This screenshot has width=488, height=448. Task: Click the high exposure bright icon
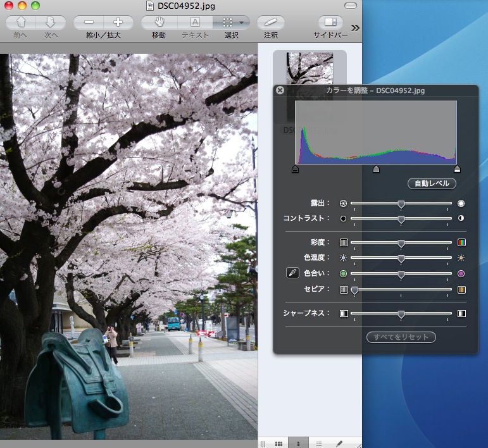(x=461, y=204)
